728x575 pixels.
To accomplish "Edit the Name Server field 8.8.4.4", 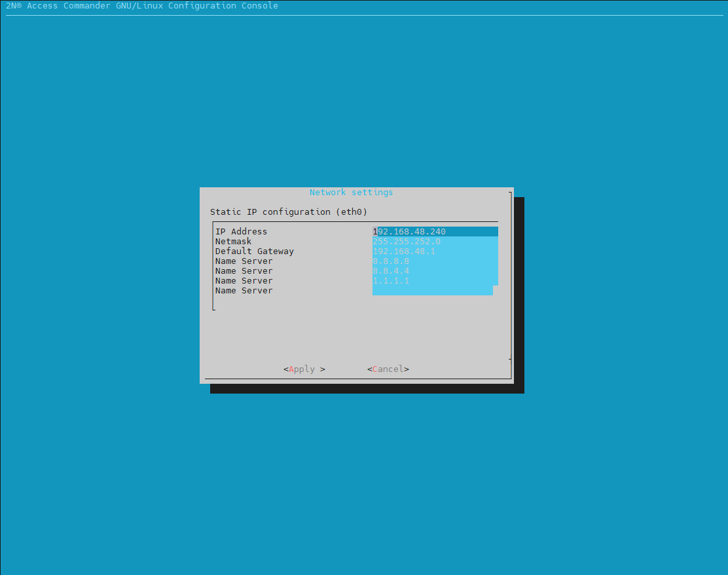I will 435,270.
